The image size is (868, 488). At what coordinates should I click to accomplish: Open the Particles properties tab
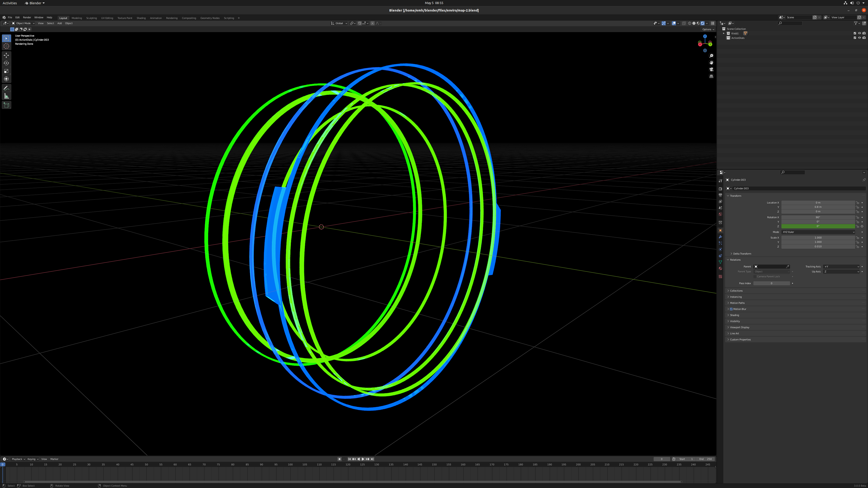point(720,243)
